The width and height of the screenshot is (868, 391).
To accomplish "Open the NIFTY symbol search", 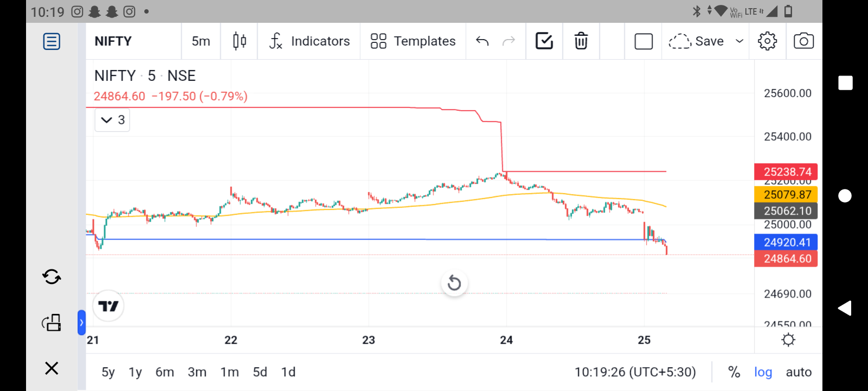I will click(113, 41).
